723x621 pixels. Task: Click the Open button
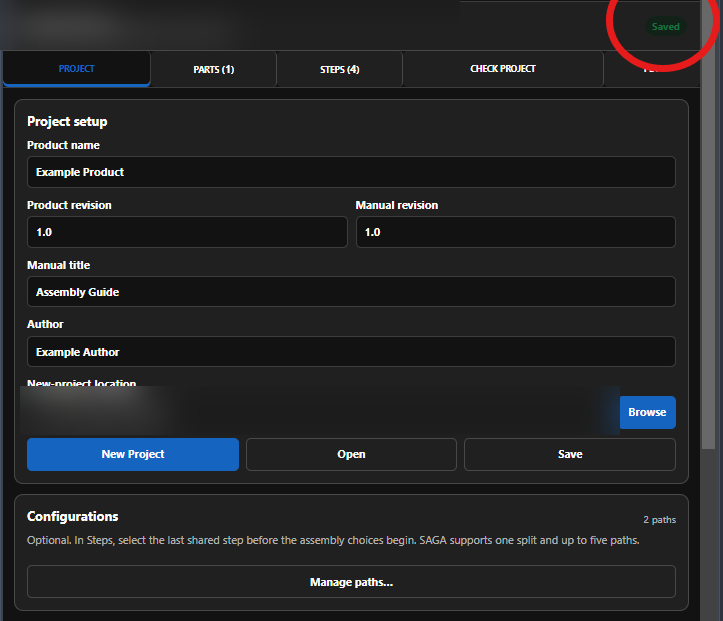tap(351, 454)
